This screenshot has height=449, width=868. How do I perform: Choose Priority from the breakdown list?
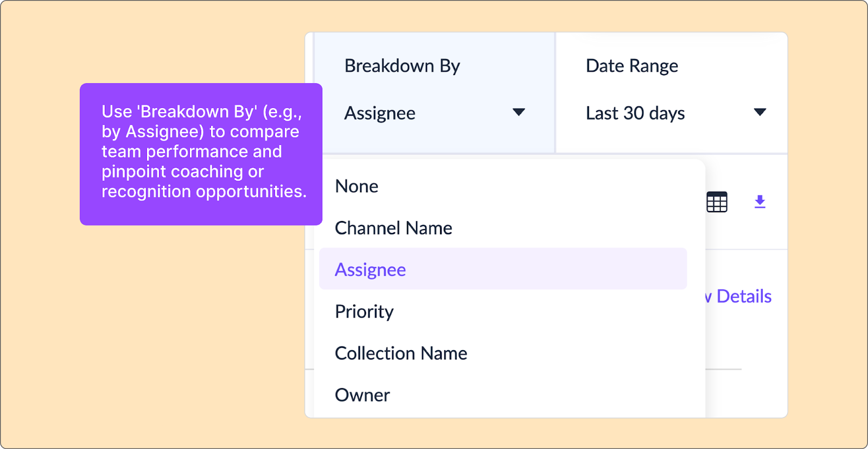(x=503, y=312)
